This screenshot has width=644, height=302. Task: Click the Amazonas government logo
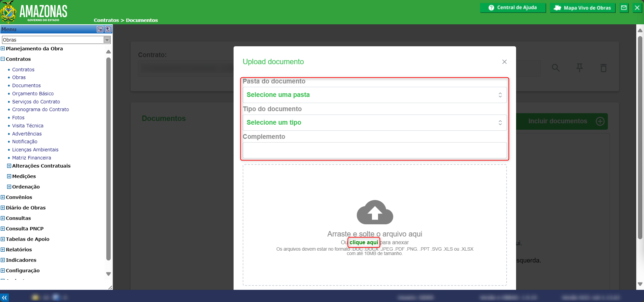(x=34, y=12)
